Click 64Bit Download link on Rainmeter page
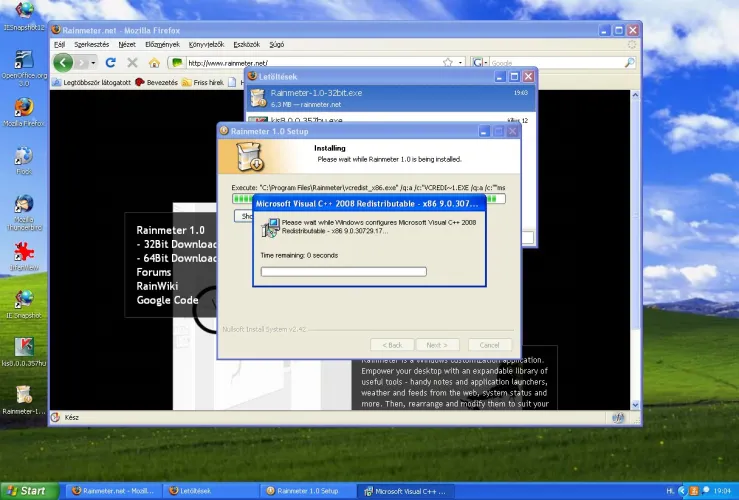 point(177,258)
